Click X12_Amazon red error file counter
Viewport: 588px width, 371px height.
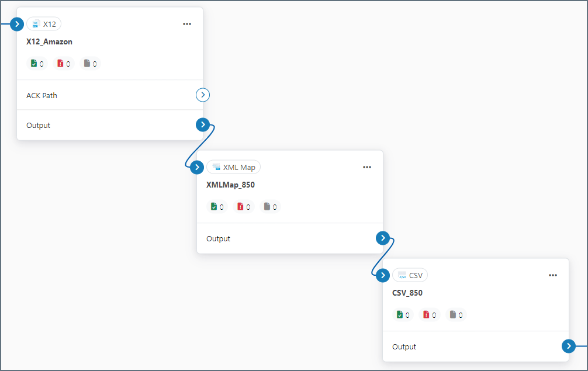click(x=64, y=64)
